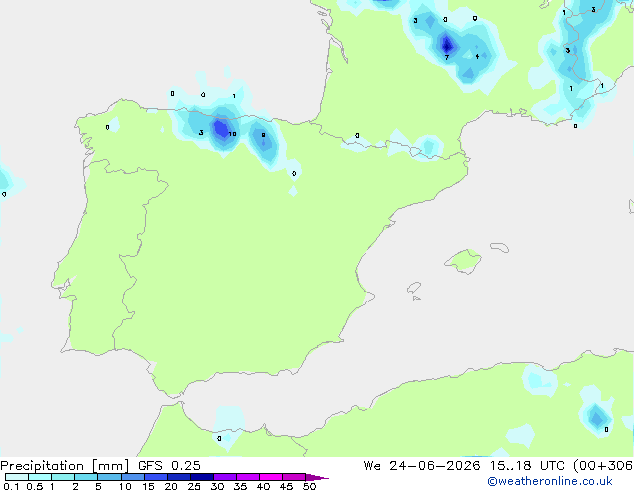Click the 10–15 mm blue legend swatch
Viewport: 634px width, 490px height.
pos(133,477)
